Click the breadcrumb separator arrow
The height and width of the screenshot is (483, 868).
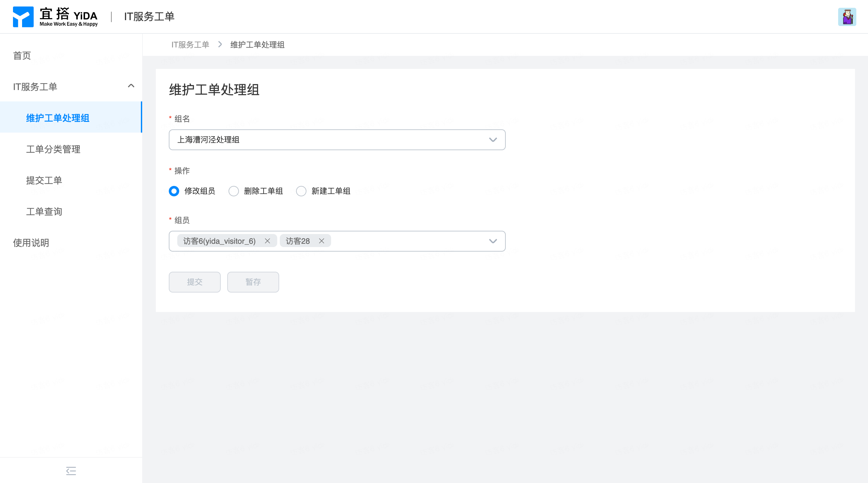(x=220, y=45)
